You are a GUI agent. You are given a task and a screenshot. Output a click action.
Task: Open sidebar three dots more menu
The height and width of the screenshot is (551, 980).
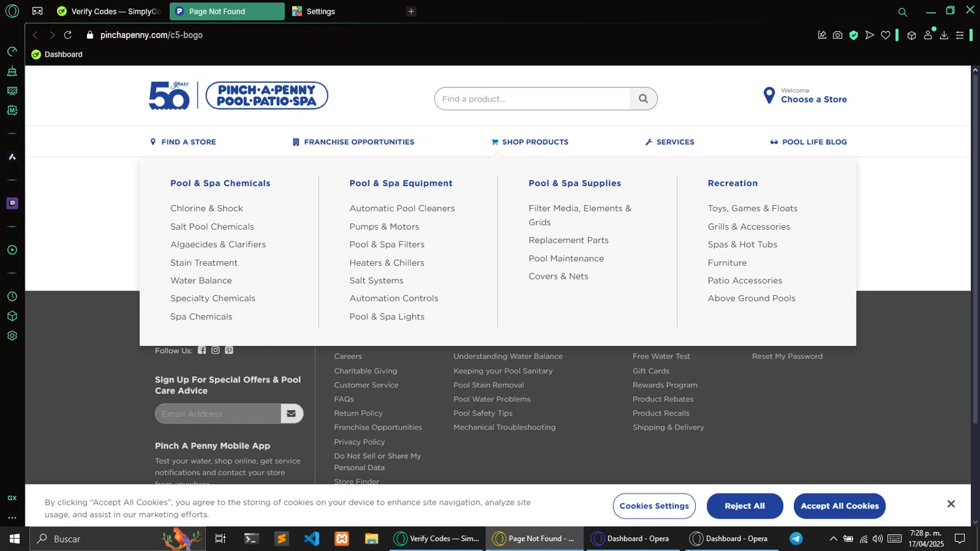[12, 518]
